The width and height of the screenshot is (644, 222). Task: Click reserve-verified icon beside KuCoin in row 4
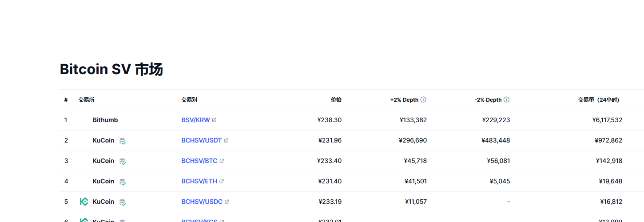click(123, 182)
